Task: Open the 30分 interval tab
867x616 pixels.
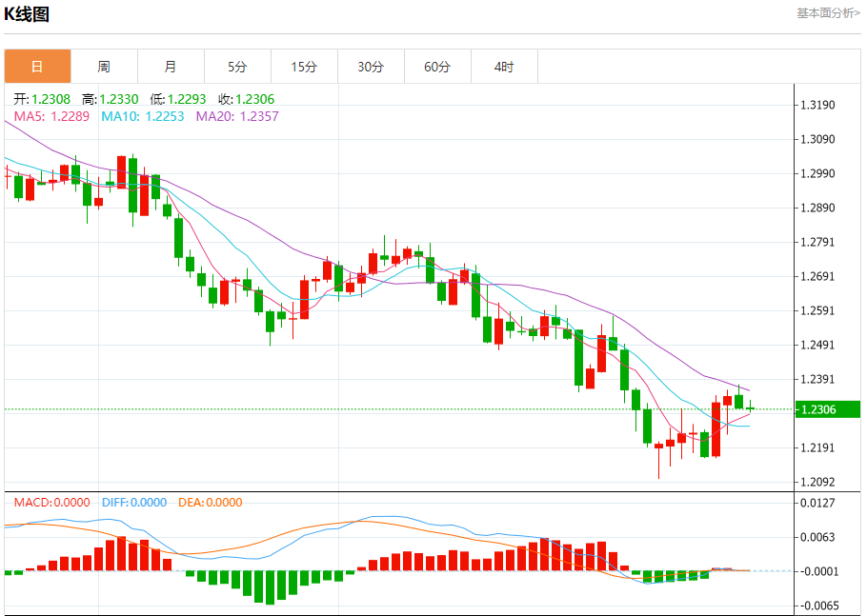Action: [x=371, y=67]
